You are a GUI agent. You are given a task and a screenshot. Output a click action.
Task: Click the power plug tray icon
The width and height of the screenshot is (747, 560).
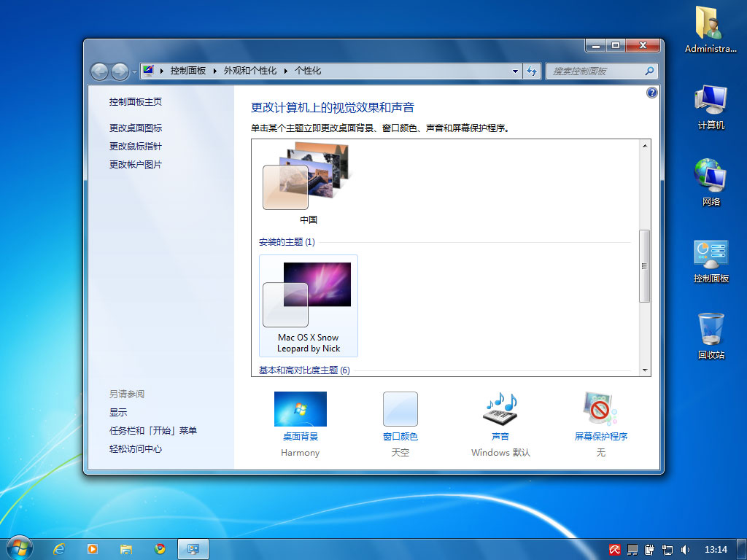coord(649,550)
